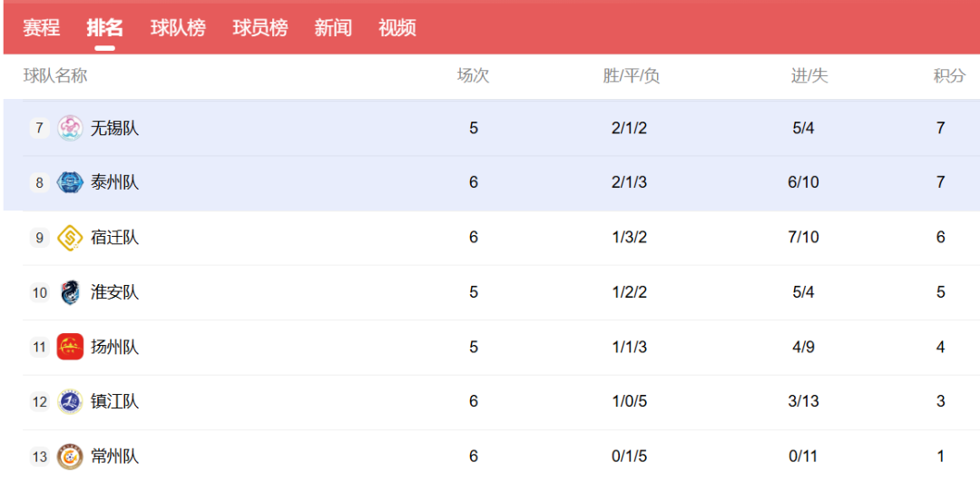Image resolution: width=980 pixels, height=482 pixels.
Task: Open the 常州队 team name
Action: pyautogui.click(x=115, y=457)
